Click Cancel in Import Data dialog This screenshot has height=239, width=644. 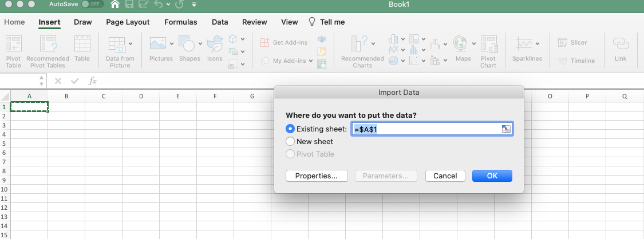click(445, 176)
